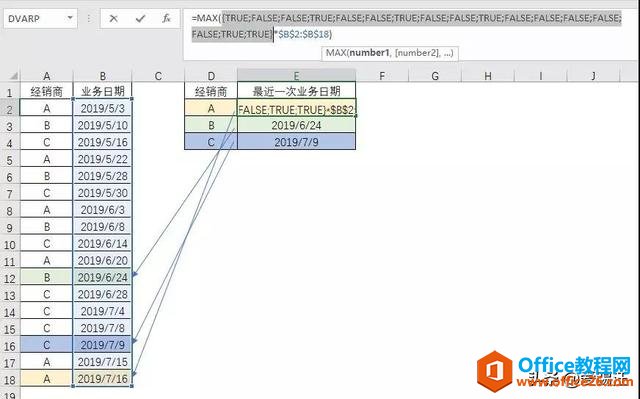
Task: Click cell with date 2019/5/16
Action: (x=102, y=142)
